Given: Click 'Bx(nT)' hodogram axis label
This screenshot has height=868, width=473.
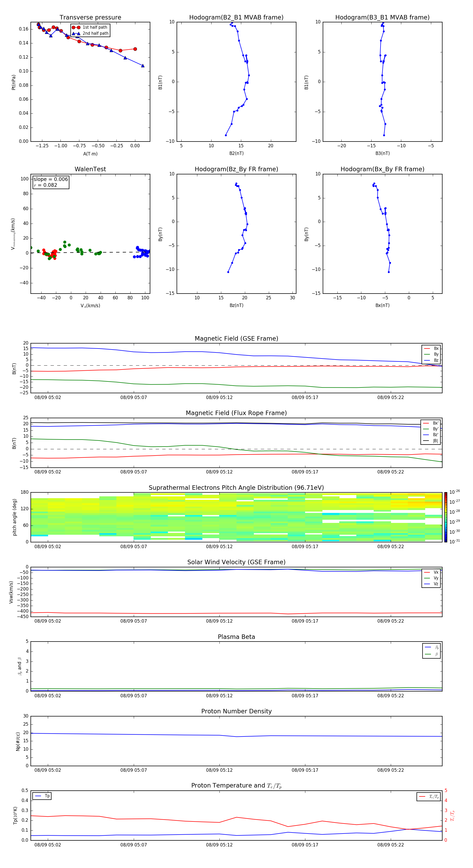Looking at the screenshot, I should click(382, 305).
